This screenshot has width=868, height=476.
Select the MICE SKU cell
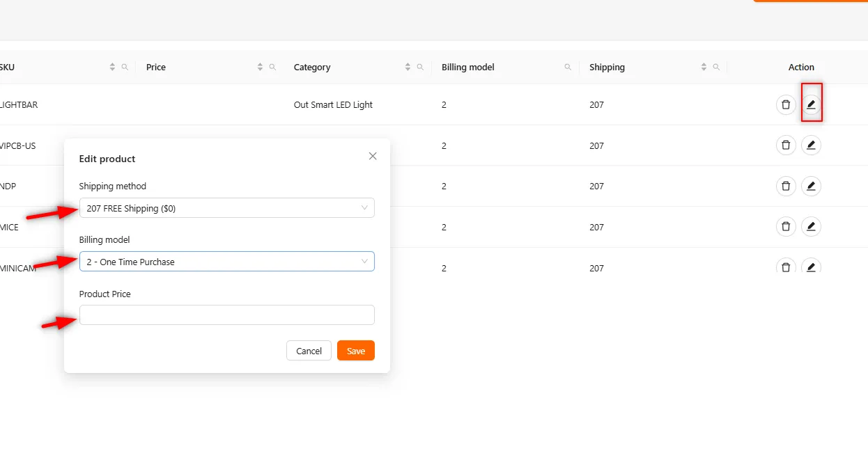coord(9,227)
